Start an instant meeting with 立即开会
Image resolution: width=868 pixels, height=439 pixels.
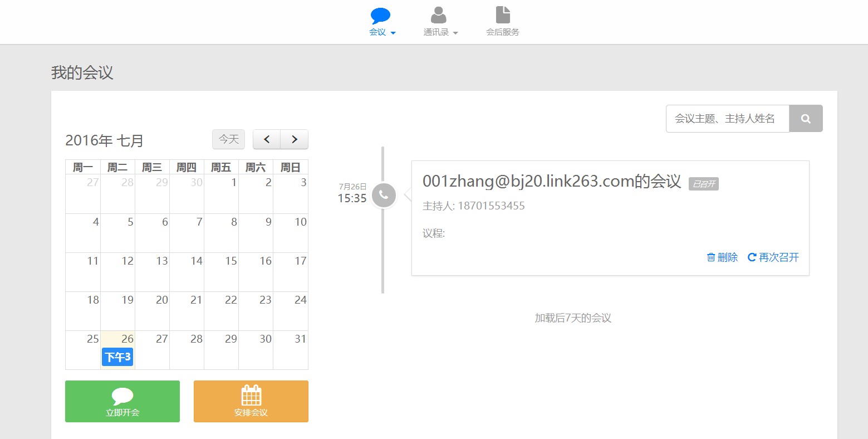pyautogui.click(x=122, y=401)
